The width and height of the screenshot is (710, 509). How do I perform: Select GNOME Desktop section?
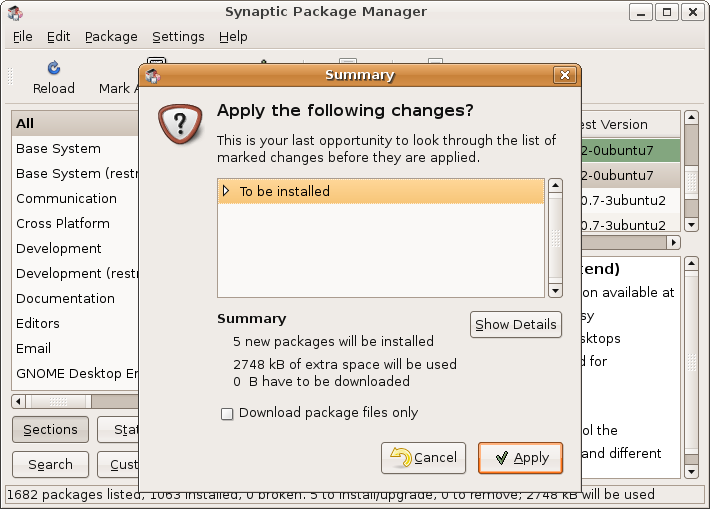coord(76,374)
